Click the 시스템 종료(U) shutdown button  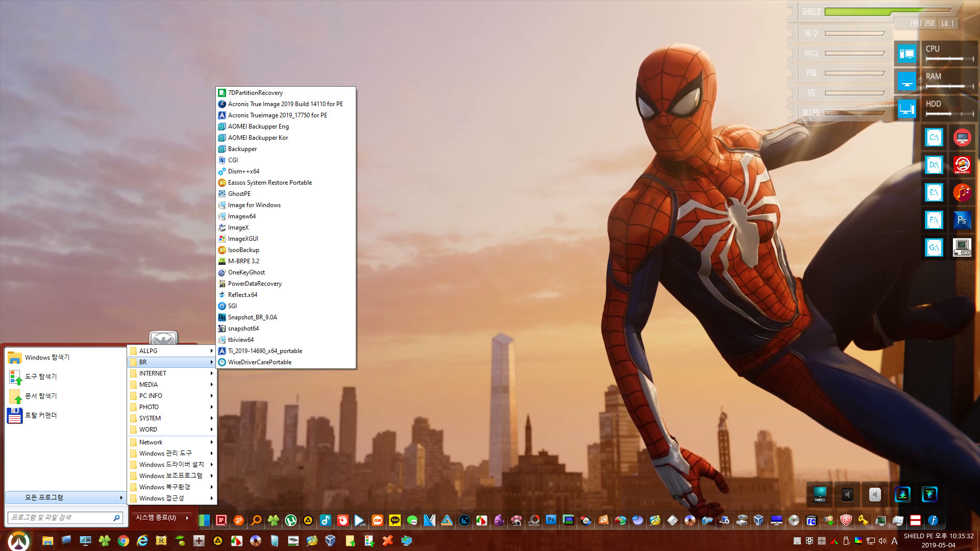tap(156, 518)
